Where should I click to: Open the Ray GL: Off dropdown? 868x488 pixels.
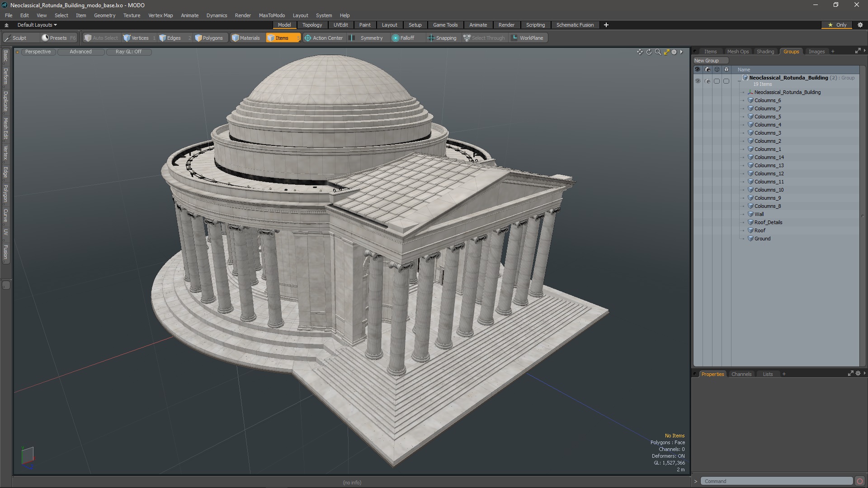128,52
